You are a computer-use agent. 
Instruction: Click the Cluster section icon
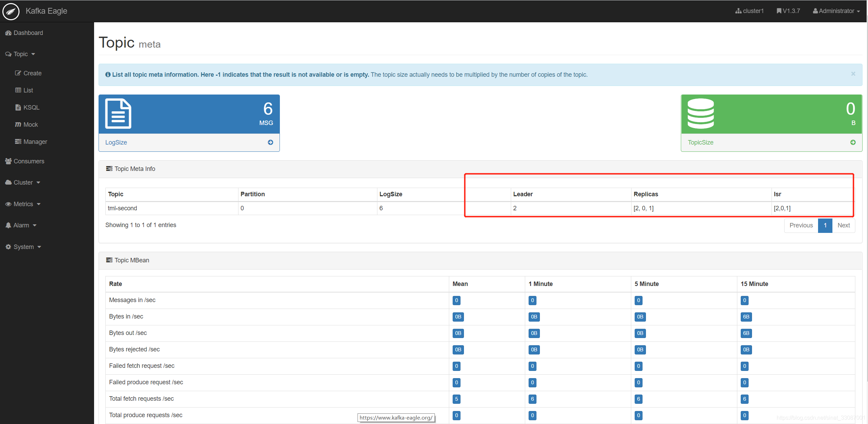coord(8,182)
